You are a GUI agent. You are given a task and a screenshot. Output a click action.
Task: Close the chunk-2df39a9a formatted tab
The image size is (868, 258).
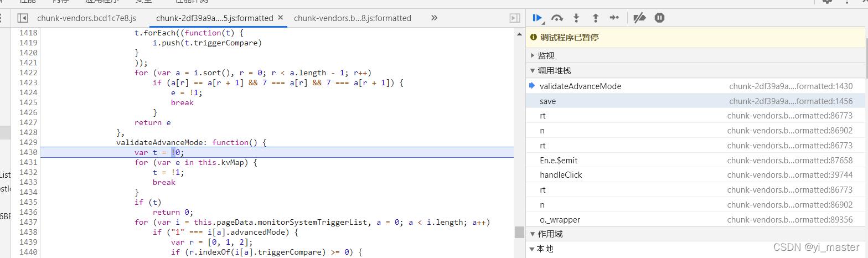pyautogui.click(x=280, y=18)
